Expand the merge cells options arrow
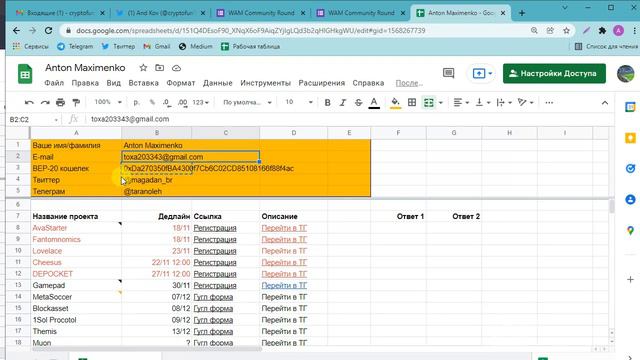This screenshot has height=360, width=640. tap(441, 102)
